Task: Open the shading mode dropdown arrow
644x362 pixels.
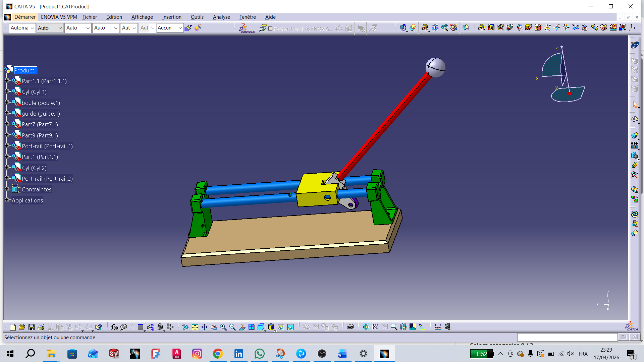Action: (x=275, y=331)
